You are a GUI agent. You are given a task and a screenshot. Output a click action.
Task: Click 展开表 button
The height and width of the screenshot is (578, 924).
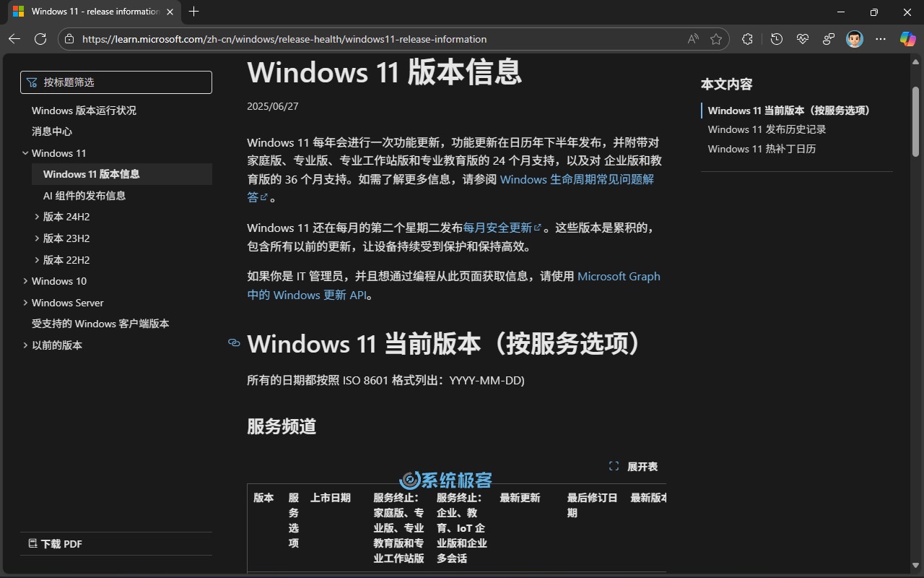point(634,467)
